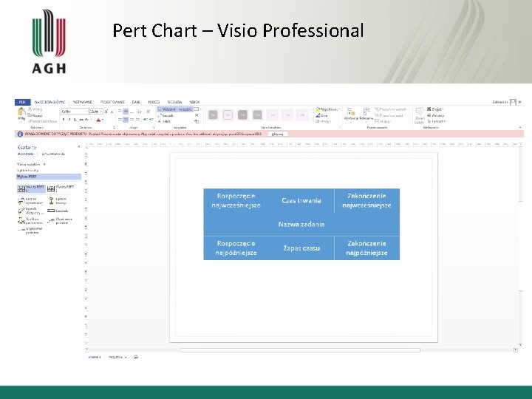532x399 pixels.
Task: Click the Kopiuj (Copy) command
Action: pyautogui.click(x=35, y=115)
